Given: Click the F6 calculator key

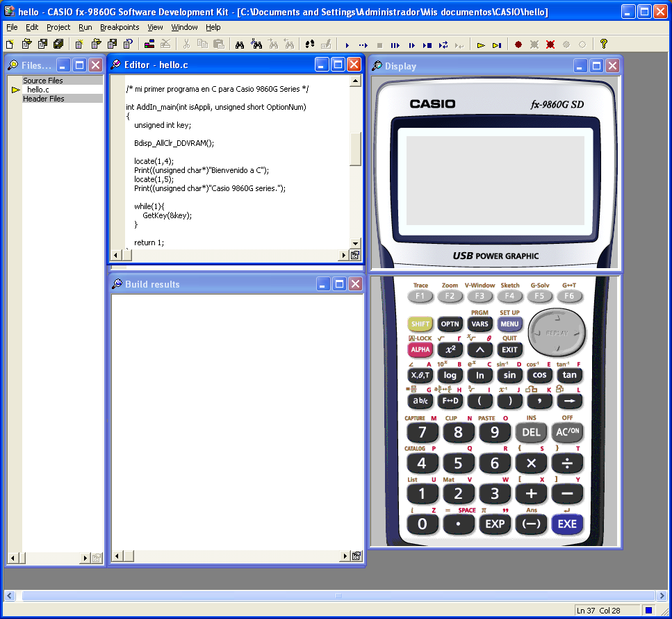Looking at the screenshot, I should (x=569, y=296).
